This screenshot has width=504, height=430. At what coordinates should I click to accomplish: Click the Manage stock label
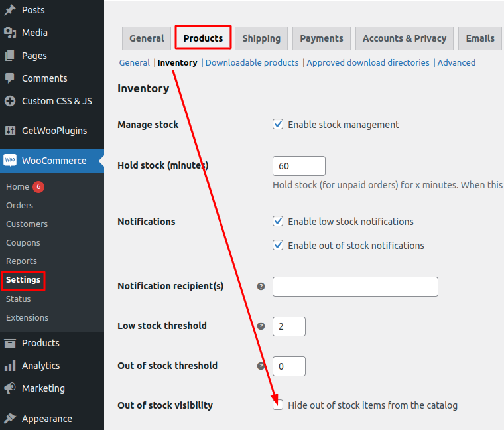click(x=148, y=125)
